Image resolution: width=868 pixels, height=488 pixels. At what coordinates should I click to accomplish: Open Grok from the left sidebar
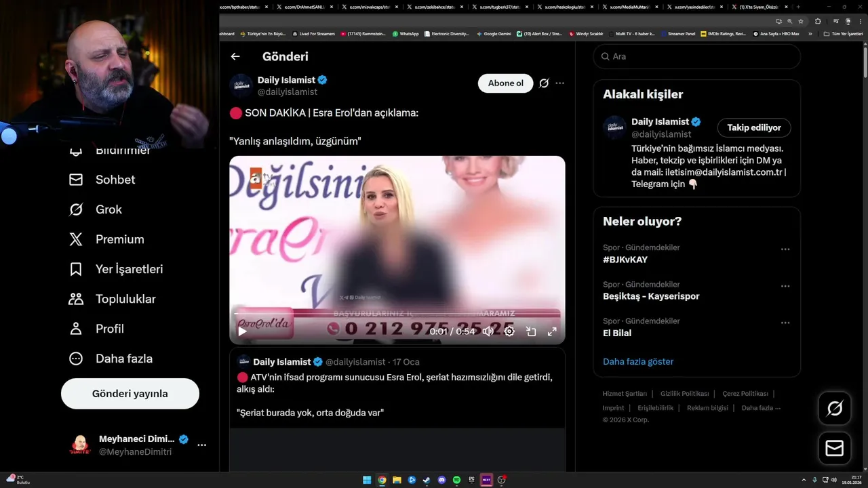point(96,209)
